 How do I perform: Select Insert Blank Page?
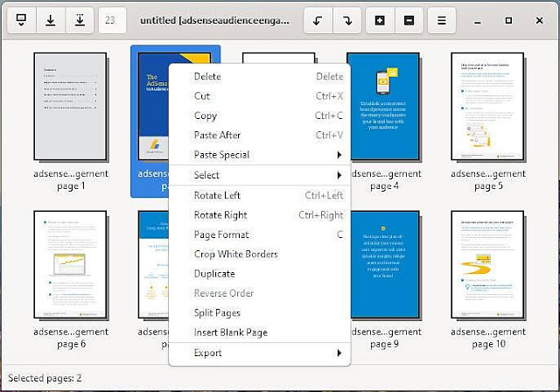[x=260, y=332]
